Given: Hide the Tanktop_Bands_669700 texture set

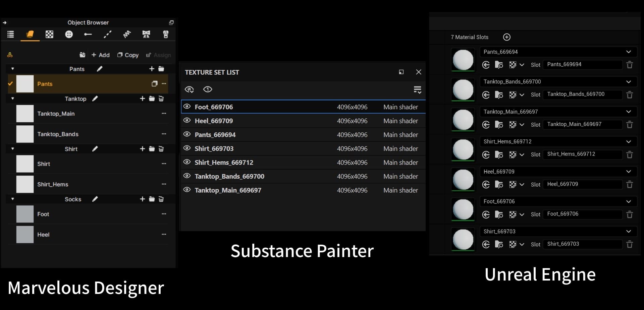Looking at the screenshot, I should pos(187,176).
